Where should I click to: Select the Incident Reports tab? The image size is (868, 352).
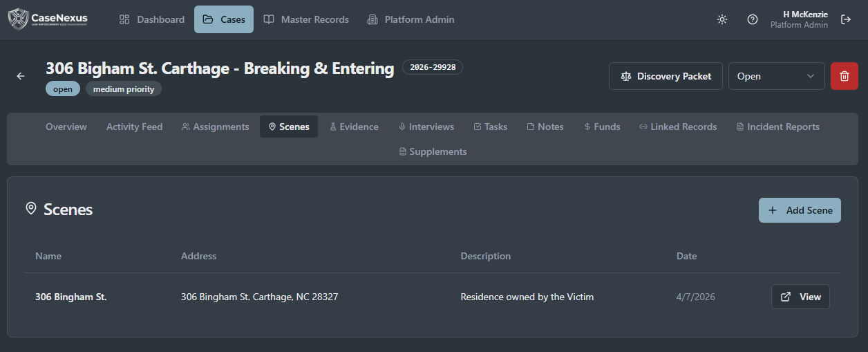tap(778, 127)
